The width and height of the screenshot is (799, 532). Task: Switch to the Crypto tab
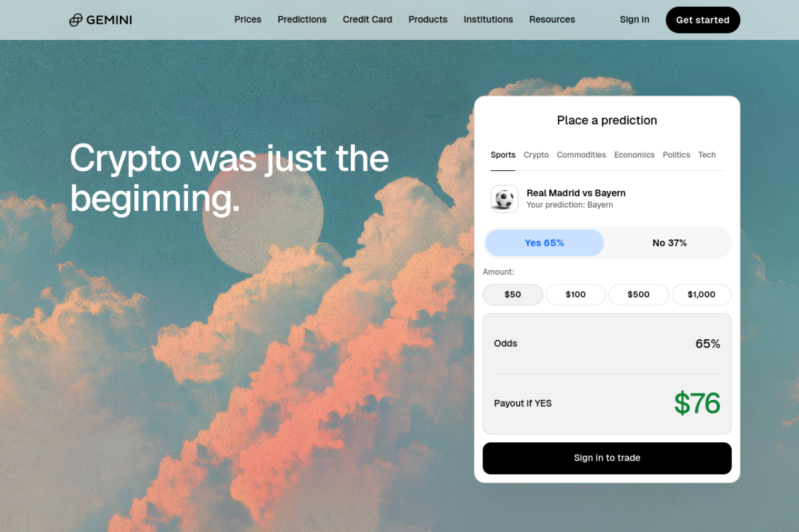pos(536,155)
